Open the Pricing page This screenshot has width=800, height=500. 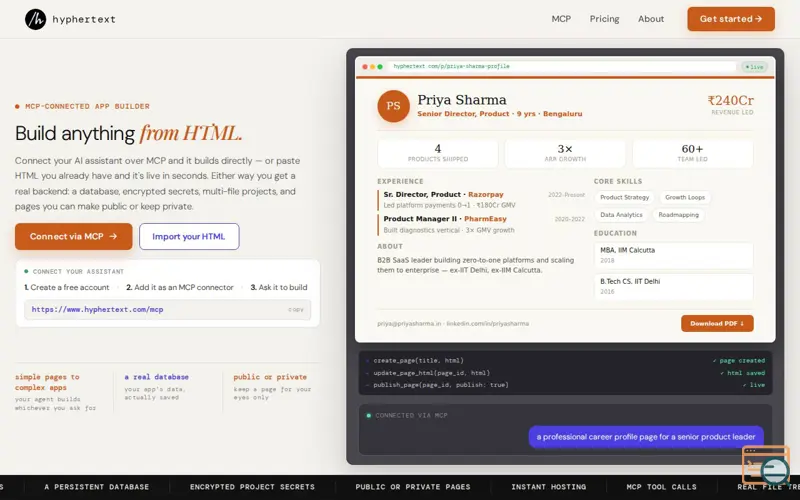point(604,19)
